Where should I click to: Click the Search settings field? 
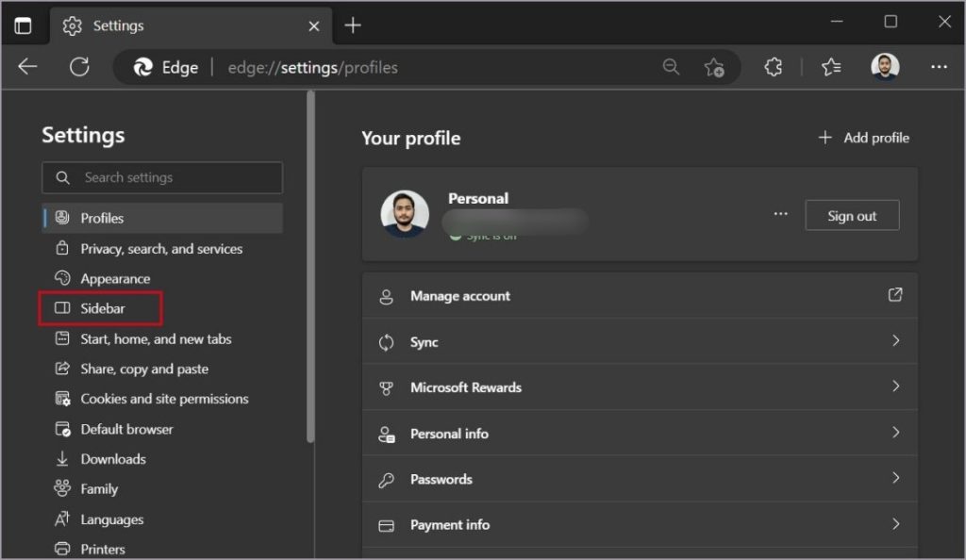[162, 177]
